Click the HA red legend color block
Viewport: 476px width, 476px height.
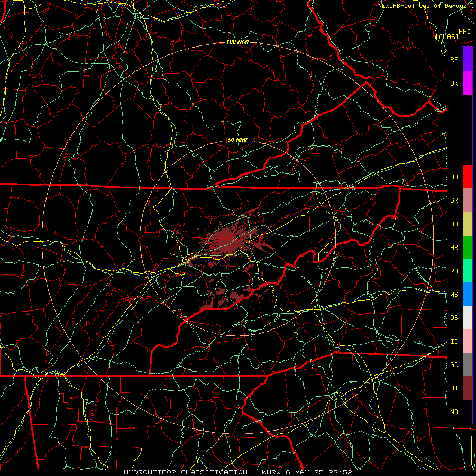point(467,177)
